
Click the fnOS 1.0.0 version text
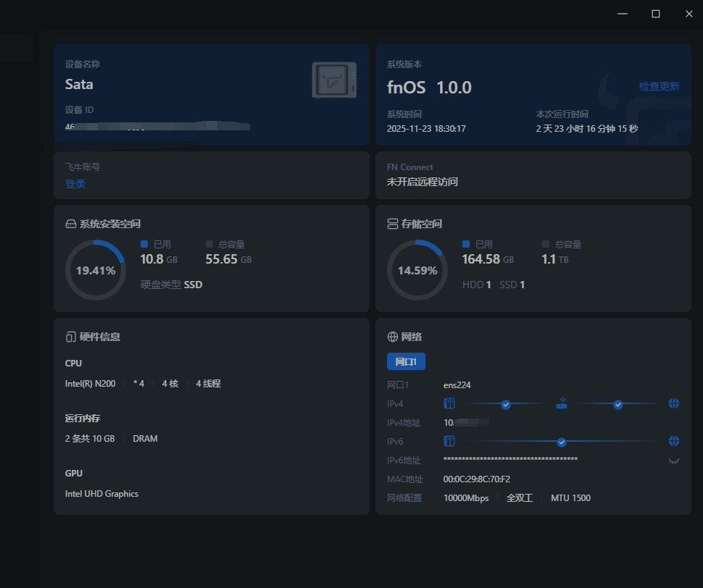[429, 88]
